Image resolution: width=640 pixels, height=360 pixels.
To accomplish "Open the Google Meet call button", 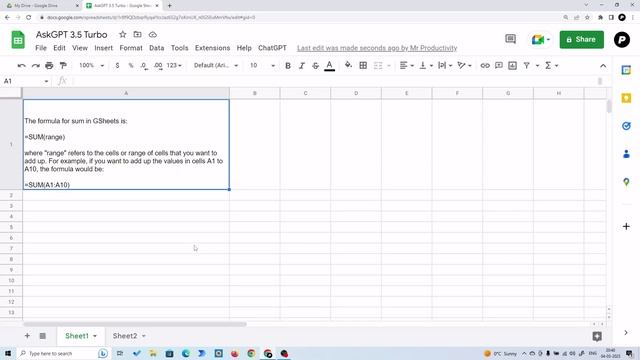I will pyautogui.click(x=541, y=40).
